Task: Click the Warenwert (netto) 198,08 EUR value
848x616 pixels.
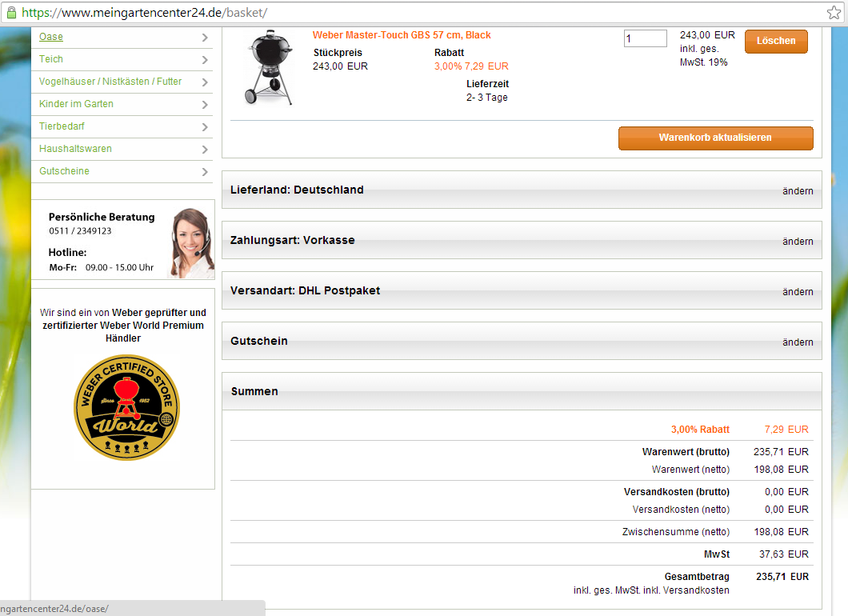Action: click(x=782, y=470)
